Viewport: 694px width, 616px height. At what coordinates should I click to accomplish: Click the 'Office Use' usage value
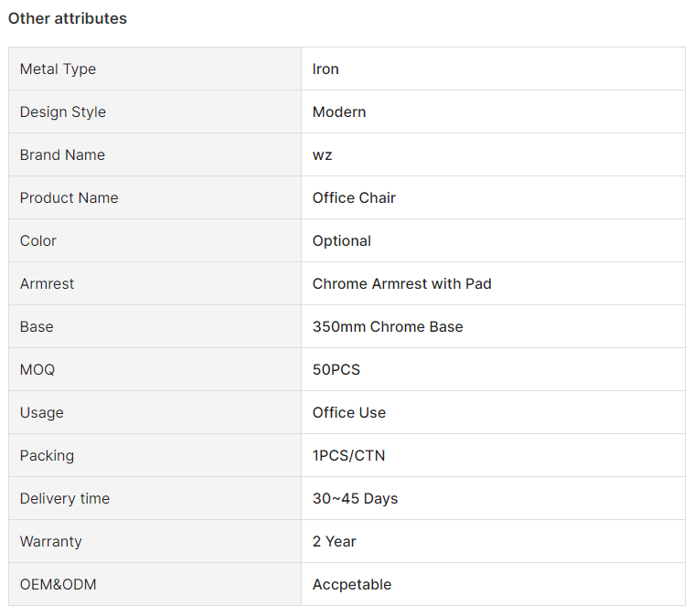click(x=349, y=412)
